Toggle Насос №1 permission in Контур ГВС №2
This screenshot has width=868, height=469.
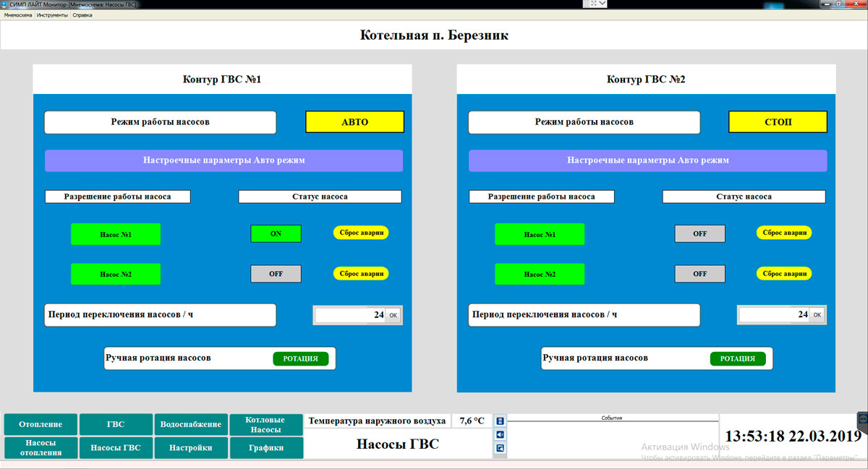tap(540, 234)
